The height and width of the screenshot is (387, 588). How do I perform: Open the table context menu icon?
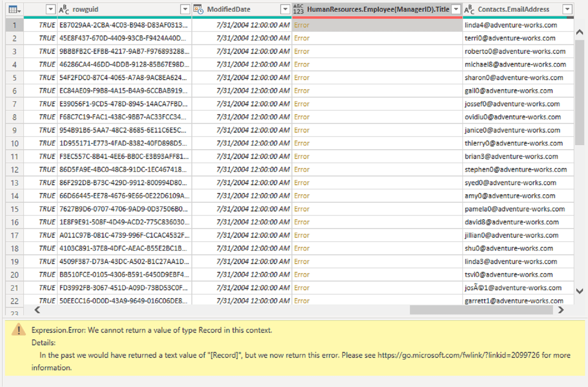pyautogui.click(x=14, y=9)
